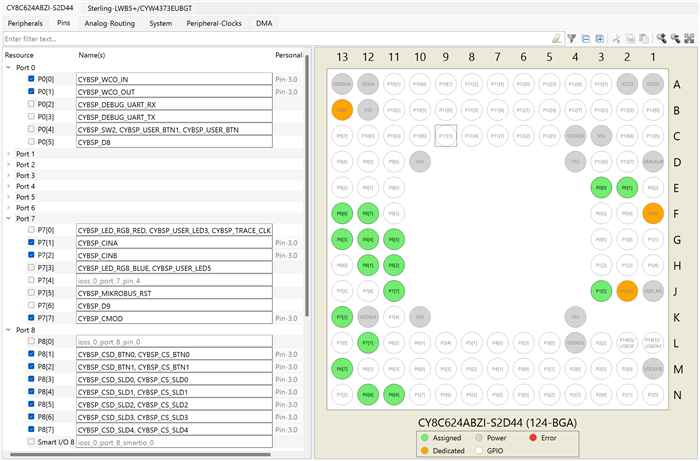The width and height of the screenshot is (700, 461).
Task: Collapse the Port 8 tree node
Action: point(9,329)
